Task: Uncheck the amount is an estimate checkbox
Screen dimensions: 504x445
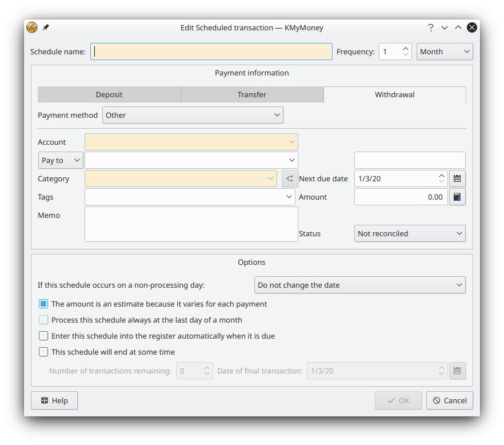Action: (43, 304)
